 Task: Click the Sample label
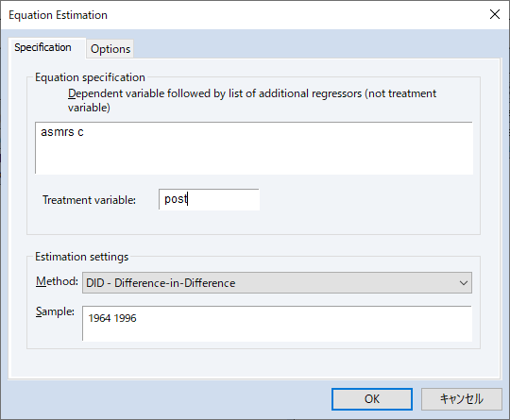click(x=55, y=311)
